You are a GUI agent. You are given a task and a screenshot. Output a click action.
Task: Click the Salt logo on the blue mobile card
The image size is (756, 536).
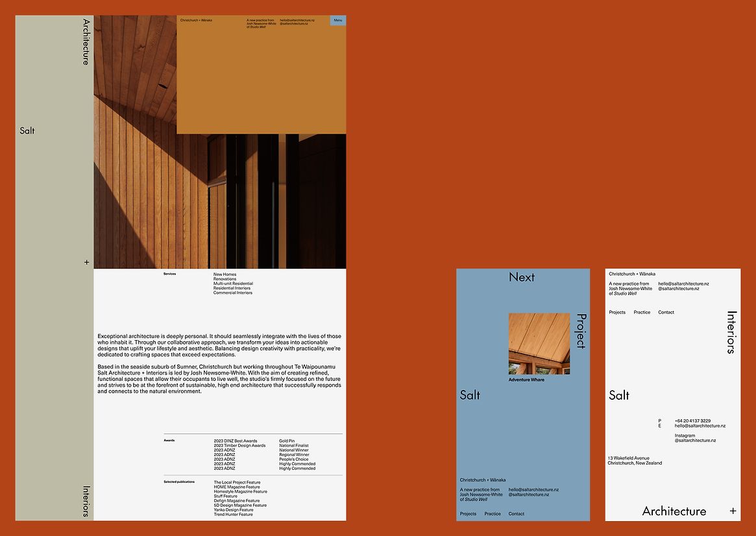point(470,395)
